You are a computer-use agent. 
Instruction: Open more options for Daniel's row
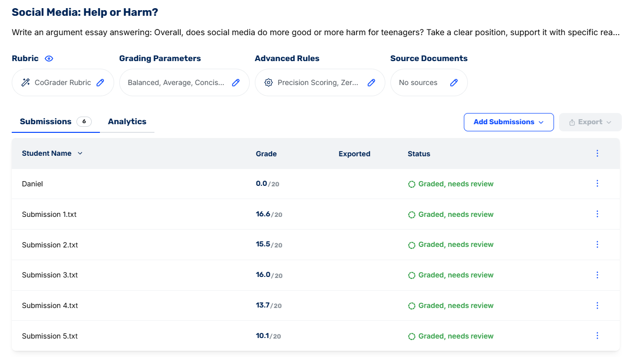597,183
